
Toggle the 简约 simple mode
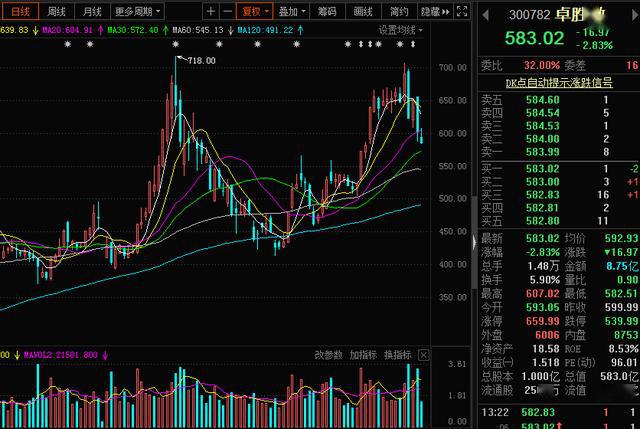(x=399, y=12)
